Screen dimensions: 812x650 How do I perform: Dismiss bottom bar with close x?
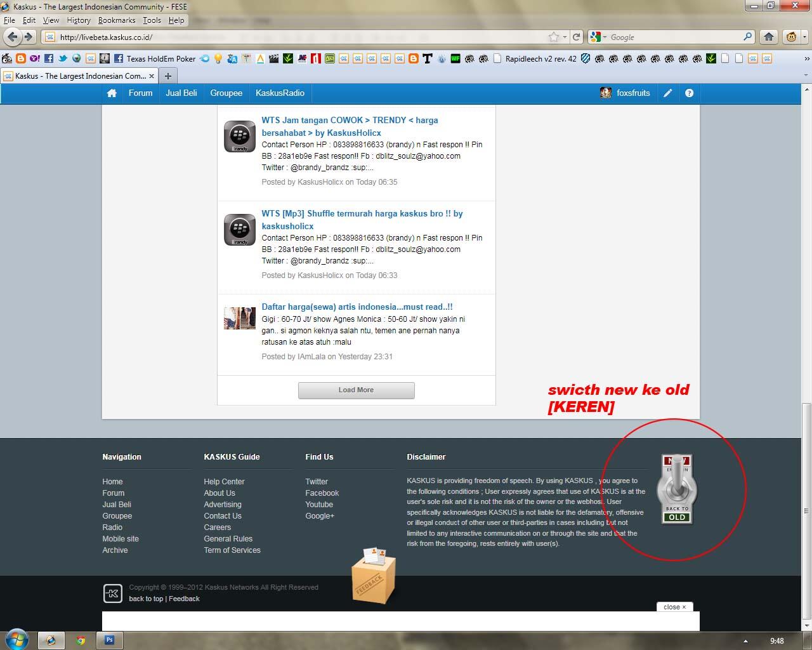coord(675,607)
